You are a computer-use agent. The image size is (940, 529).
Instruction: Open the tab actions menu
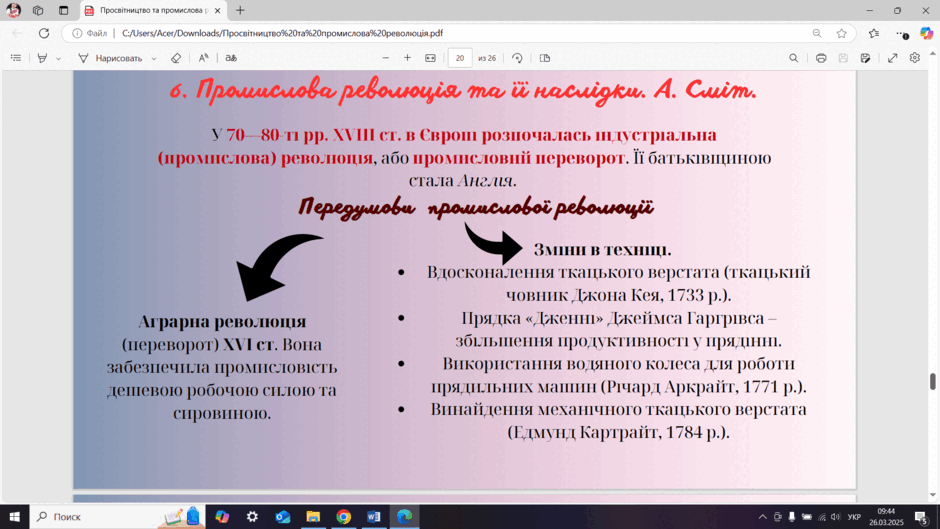click(x=64, y=10)
